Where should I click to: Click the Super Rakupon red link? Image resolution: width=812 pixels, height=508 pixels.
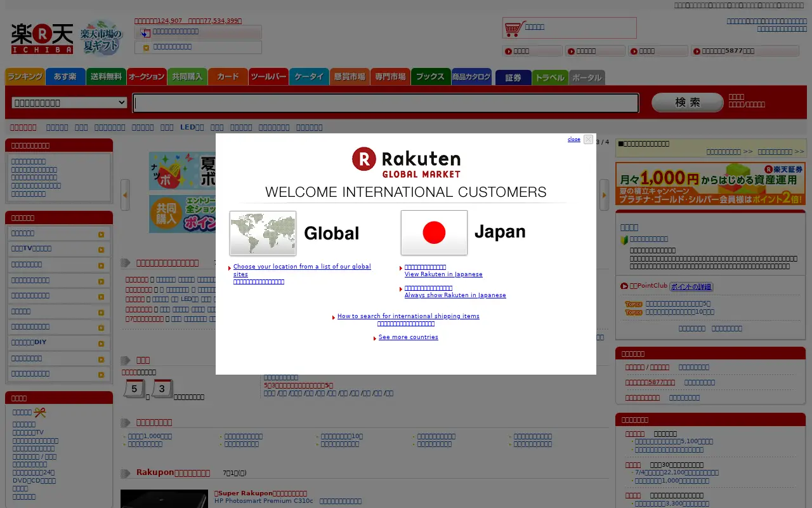coord(261,493)
